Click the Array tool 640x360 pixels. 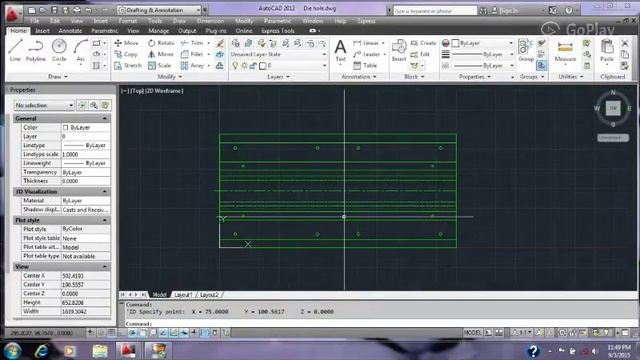(x=192, y=65)
